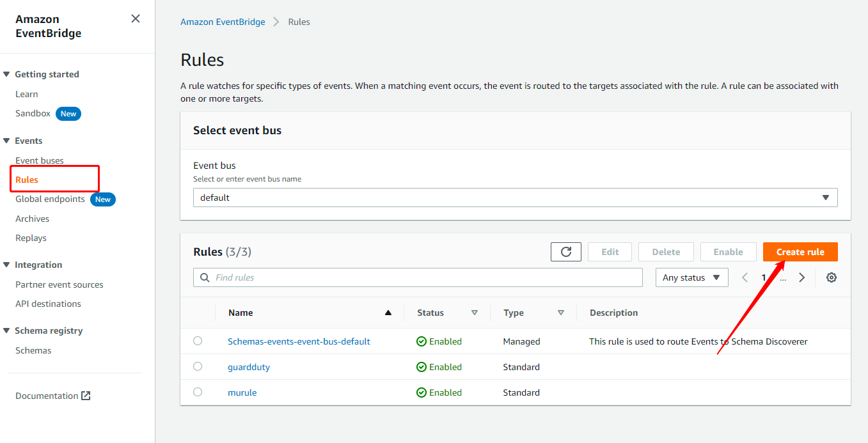
Task: Click Enabled status in Schemas-events row
Action: coord(439,341)
